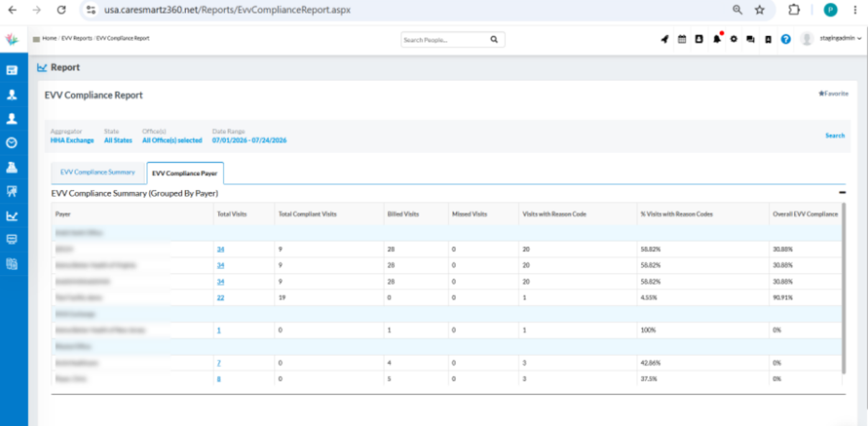The width and height of the screenshot is (868, 426).
Task: Click the table's vertical scrollbar
Action: pos(844,288)
